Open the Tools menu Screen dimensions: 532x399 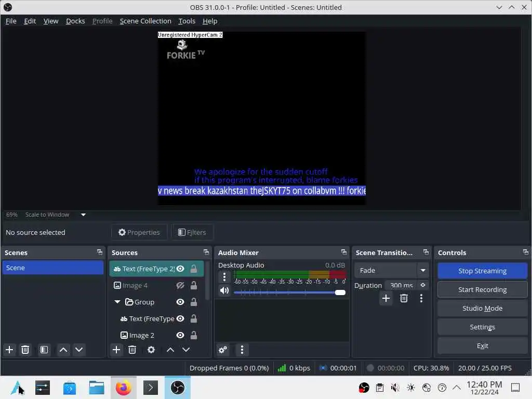tap(187, 21)
